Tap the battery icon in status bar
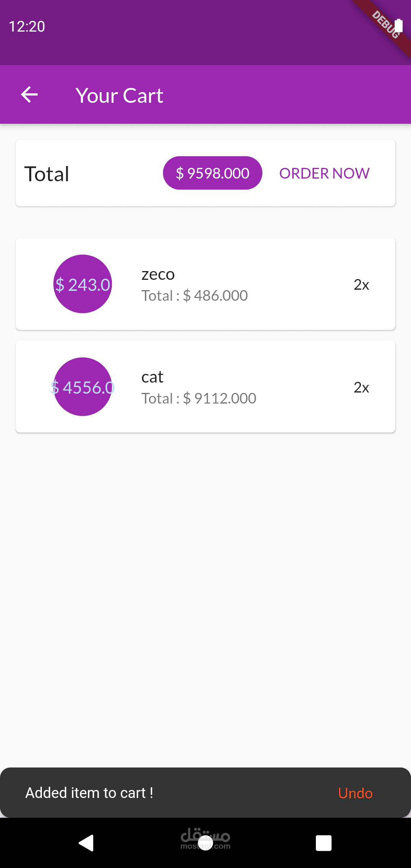Image resolution: width=411 pixels, height=868 pixels. point(398,26)
